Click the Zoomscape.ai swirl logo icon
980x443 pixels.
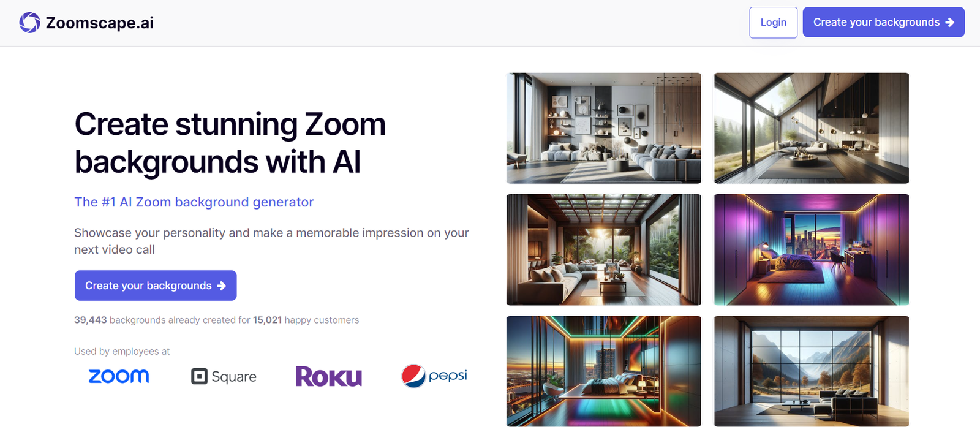[29, 23]
